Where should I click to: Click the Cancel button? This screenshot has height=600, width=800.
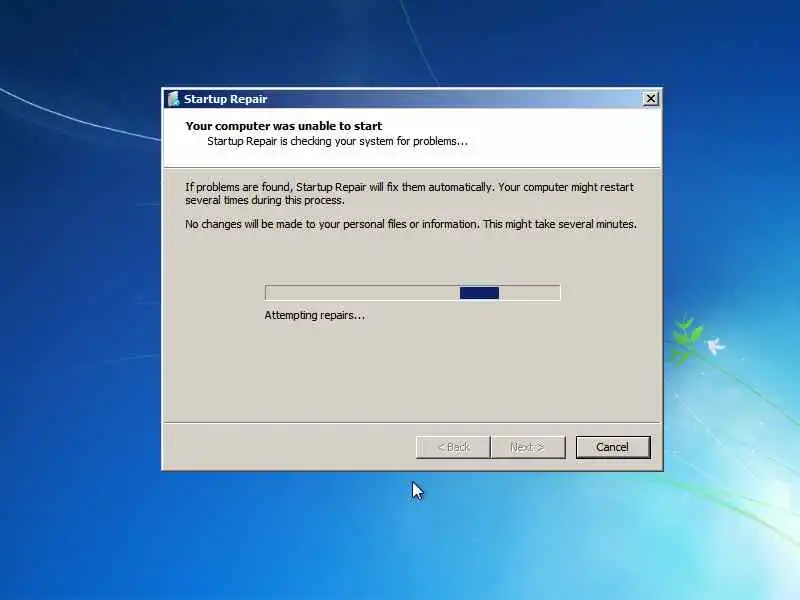click(613, 447)
